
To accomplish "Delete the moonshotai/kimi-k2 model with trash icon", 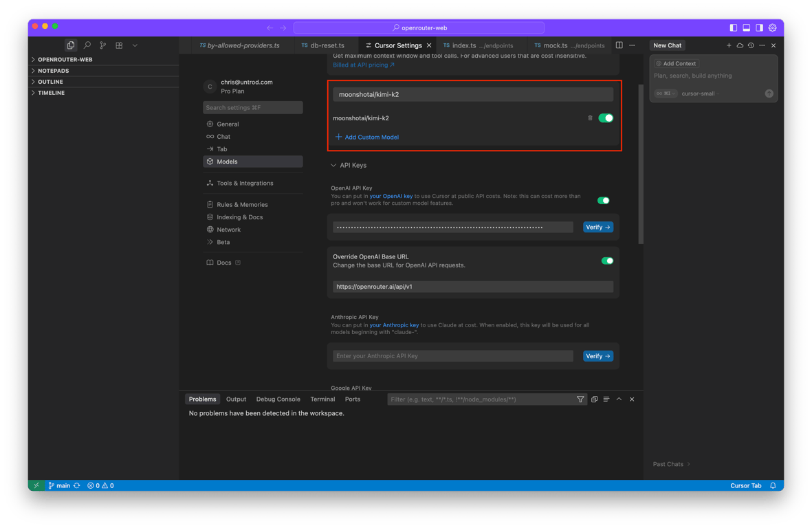I will (x=590, y=118).
